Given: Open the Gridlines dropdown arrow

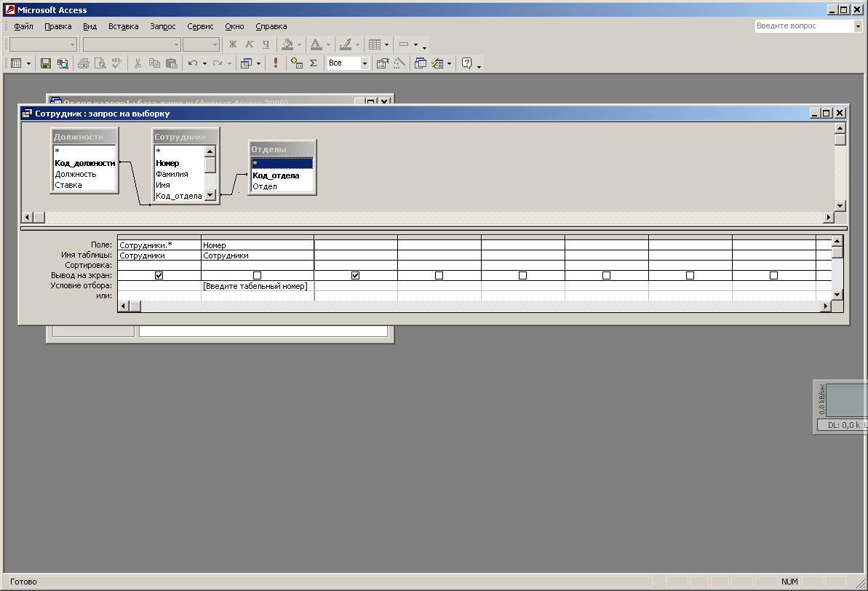Looking at the screenshot, I should (x=386, y=44).
